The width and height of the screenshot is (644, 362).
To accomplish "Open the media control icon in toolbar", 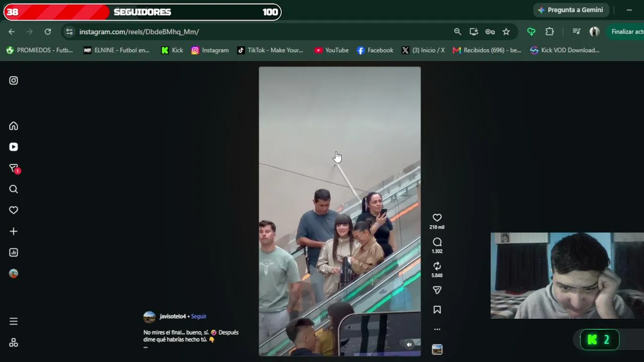I will [577, 32].
